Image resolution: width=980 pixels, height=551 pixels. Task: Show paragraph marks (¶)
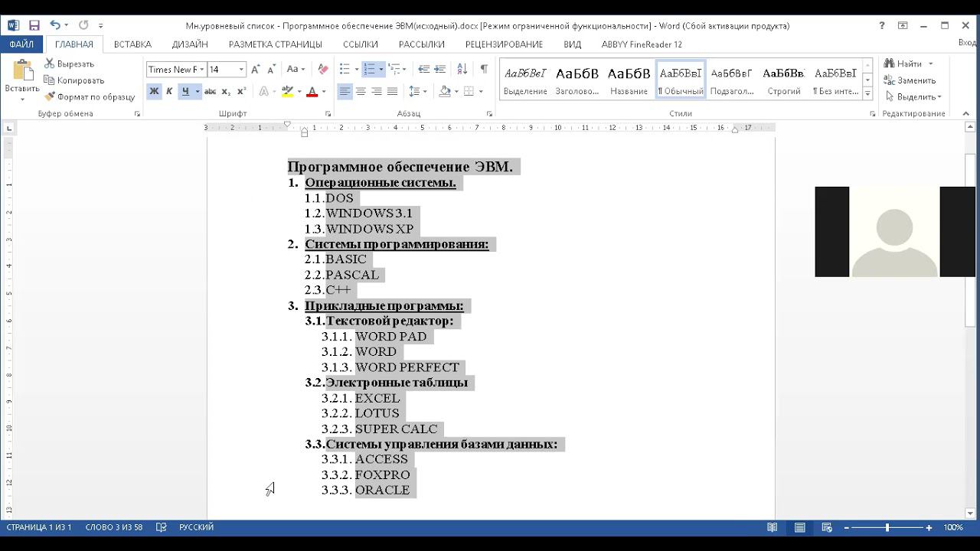(484, 70)
